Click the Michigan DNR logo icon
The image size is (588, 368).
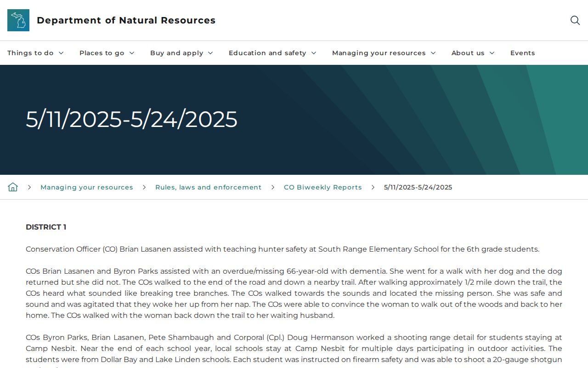point(18,20)
